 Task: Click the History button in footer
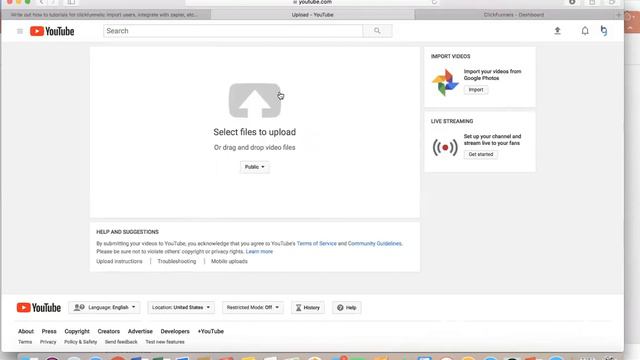pos(308,307)
